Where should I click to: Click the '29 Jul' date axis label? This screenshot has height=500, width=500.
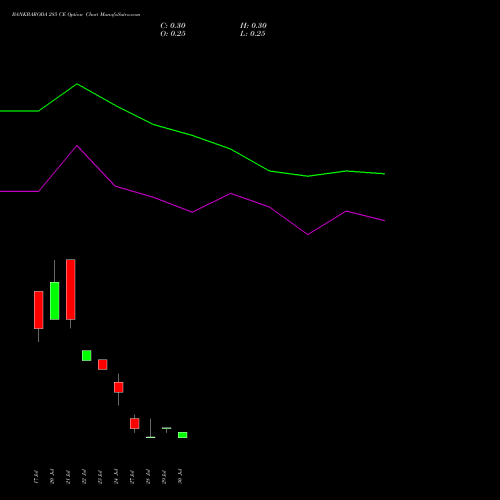[x=164, y=477]
